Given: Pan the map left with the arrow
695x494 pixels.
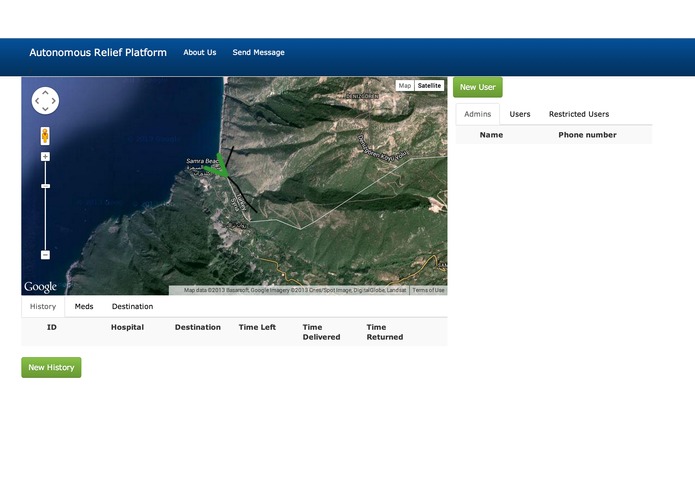Looking at the screenshot, I should 37,101.
